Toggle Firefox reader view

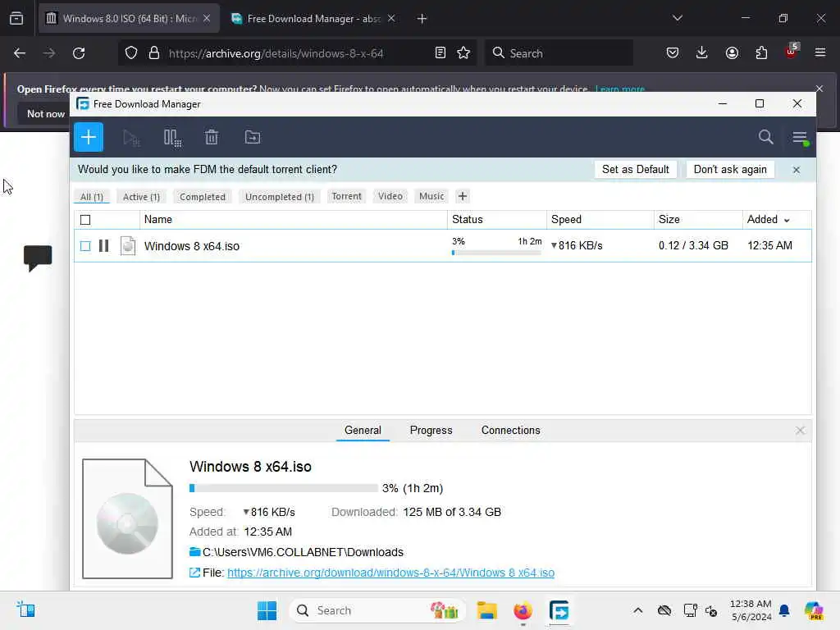[441, 52]
